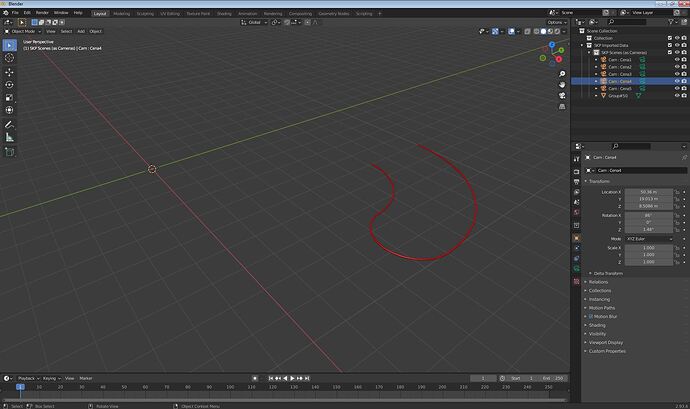This screenshot has height=409, width=690.
Task: Open the XYZ Euler rotation mode dropdown
Action: [649, 239]
